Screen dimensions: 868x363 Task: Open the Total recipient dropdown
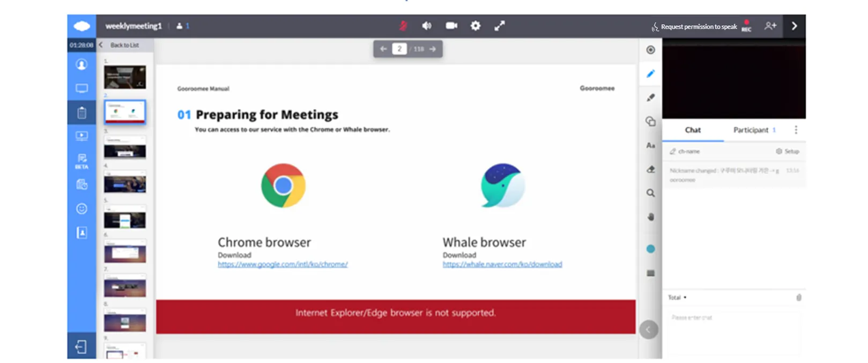click(677, 297)
